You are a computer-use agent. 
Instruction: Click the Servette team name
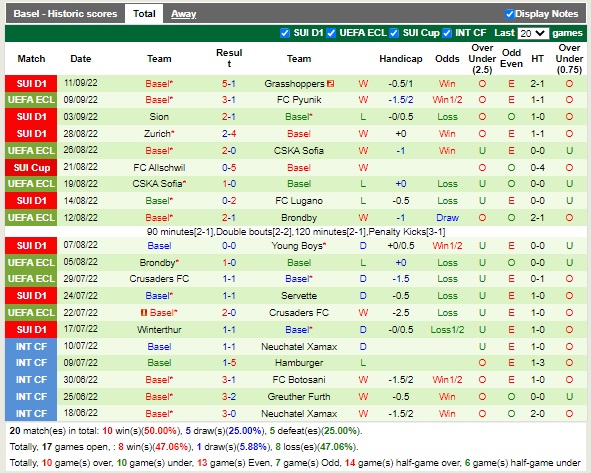tap(299, 295)
